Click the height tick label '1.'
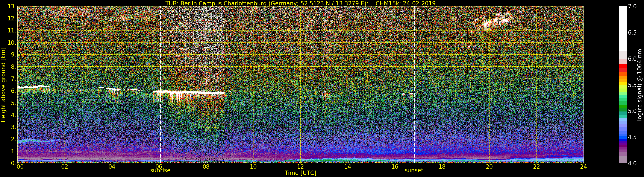Screen dimensions: 644x177 (x=13, y=151)
